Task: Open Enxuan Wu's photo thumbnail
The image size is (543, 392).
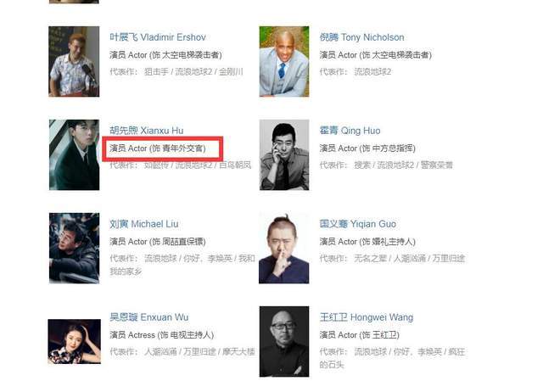Action: pyautogui.click(x=75, y=341)
